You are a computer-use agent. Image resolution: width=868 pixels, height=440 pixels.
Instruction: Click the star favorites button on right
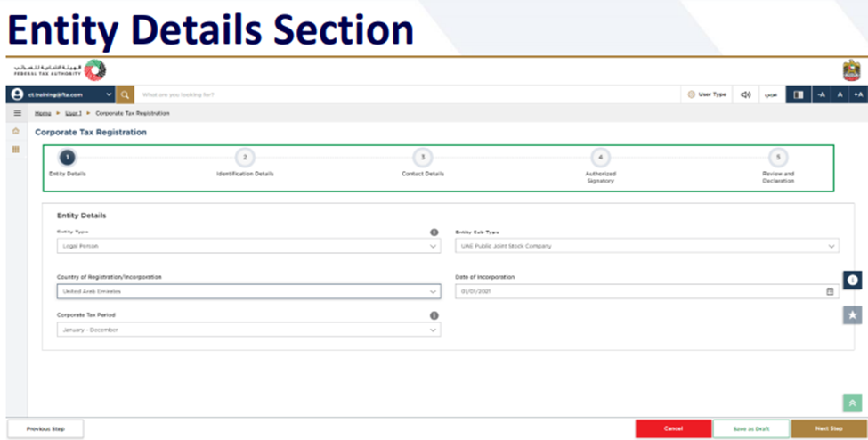852,314
